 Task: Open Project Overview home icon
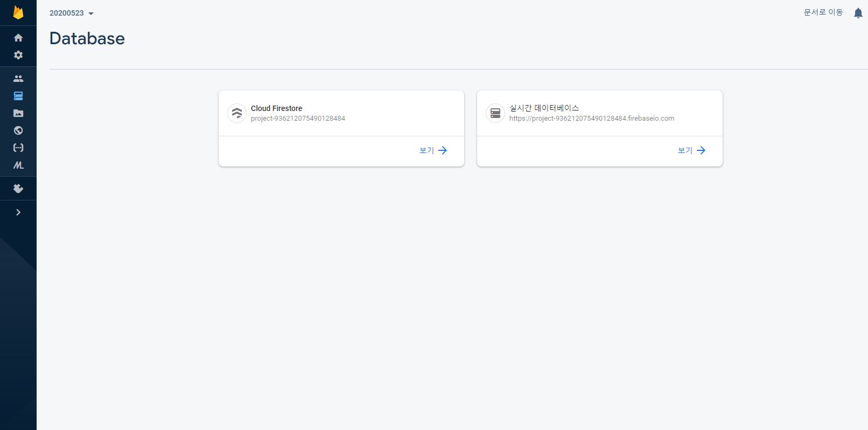tap(18, 38)
